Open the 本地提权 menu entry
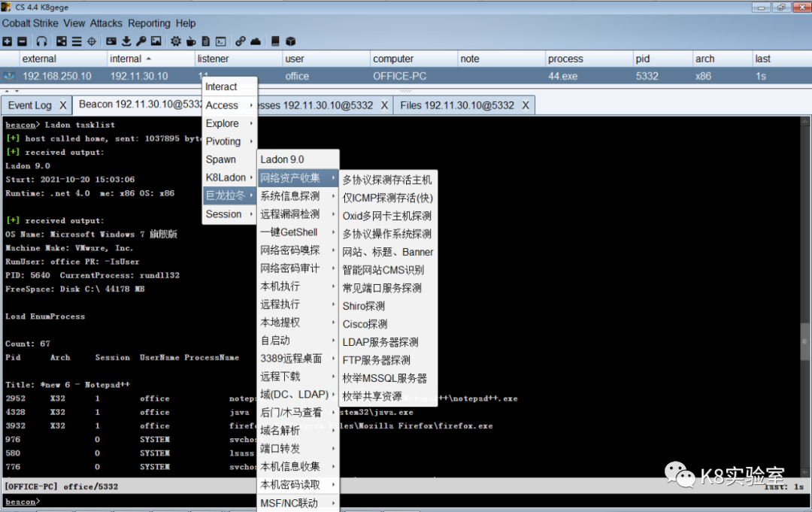This screenshot has height=512, width=812. [x=298, y=323]
